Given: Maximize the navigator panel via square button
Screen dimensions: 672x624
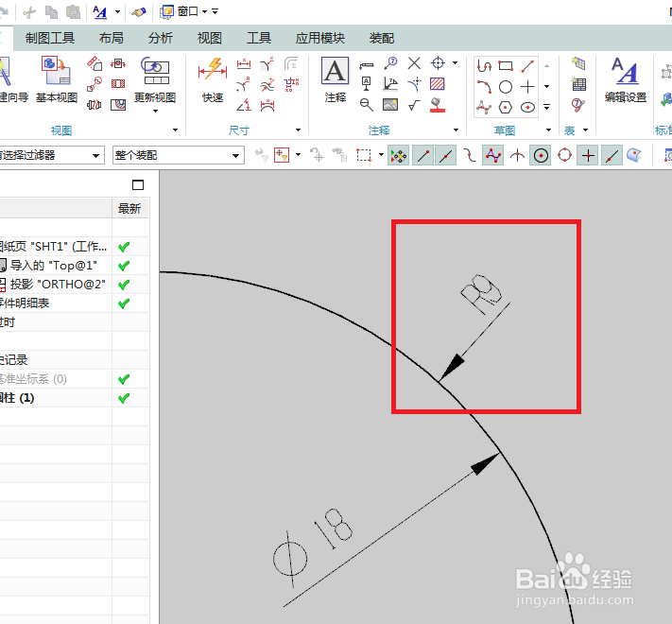Looking at the screenshot, I should coord(138,185).
